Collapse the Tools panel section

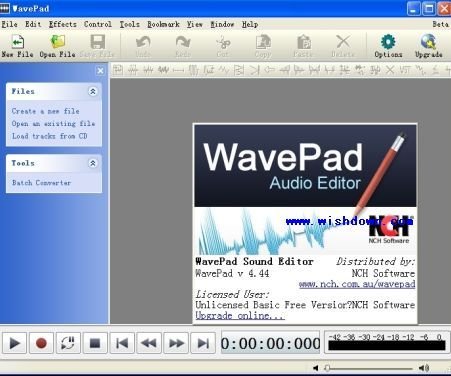pyautogui.click(x=93, y=163)
